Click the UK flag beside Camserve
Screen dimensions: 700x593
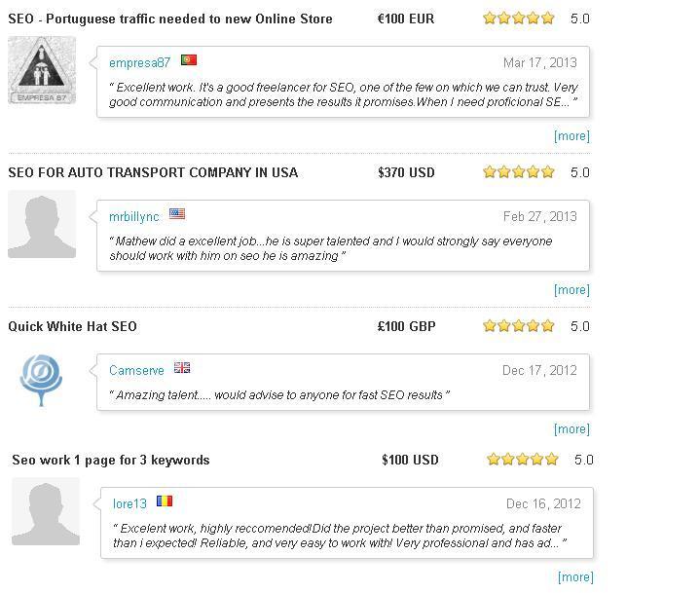182,368
